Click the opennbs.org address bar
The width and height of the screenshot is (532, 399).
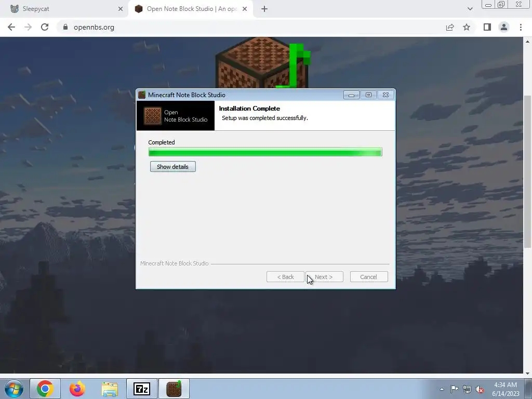pyautogui.click(x=251, y=27)
